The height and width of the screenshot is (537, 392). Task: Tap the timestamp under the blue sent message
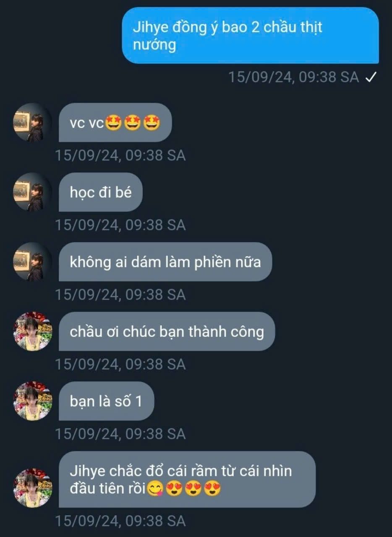pyautogui.click(x=293, y=77)
